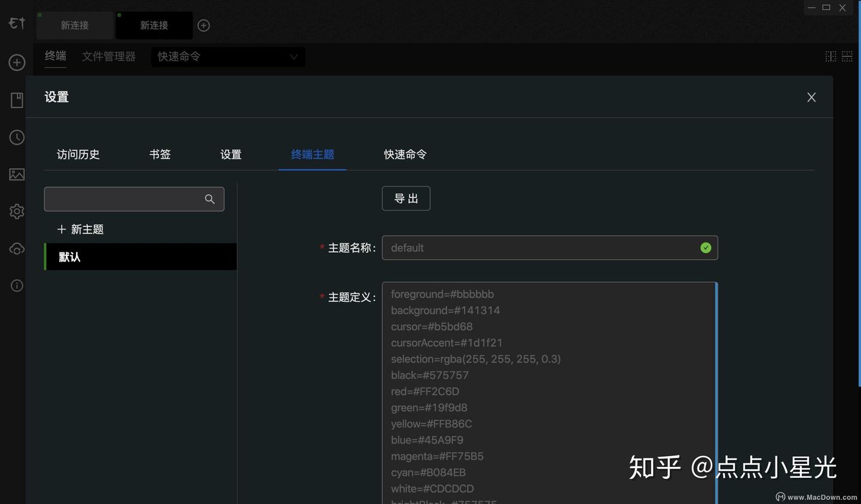Switch to the first 新连接 tab
Viewport: 861px width, 504px height.
(x=75, y=25)
